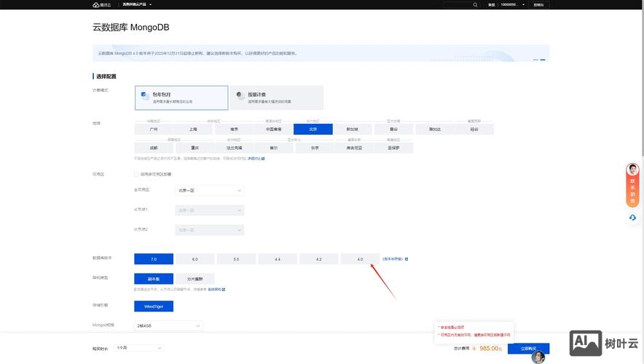Open region details link below region list
Image resolution: width=644 pixels, height=364 pixels.
click(256, 159)
